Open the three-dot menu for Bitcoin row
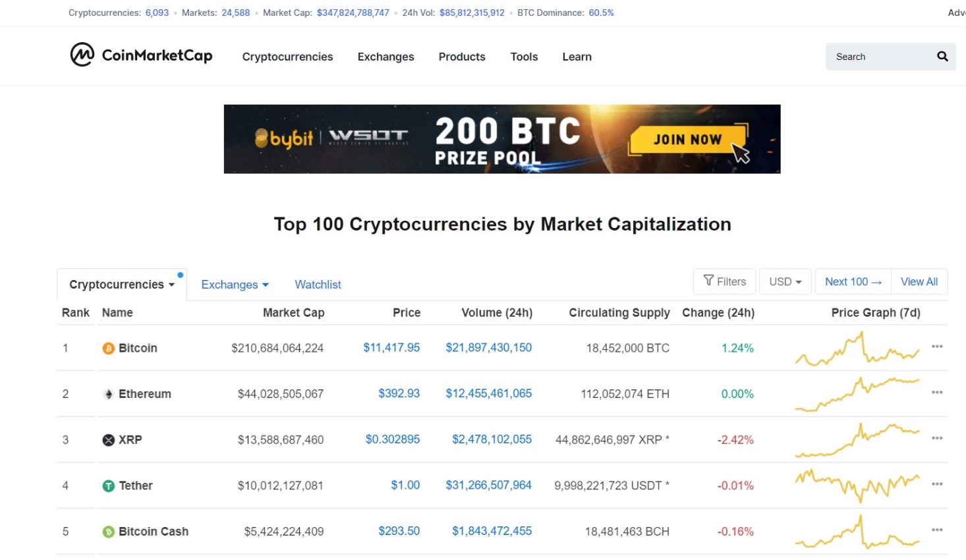The height and width of the screenshot is (560, 966). (937, 347)
